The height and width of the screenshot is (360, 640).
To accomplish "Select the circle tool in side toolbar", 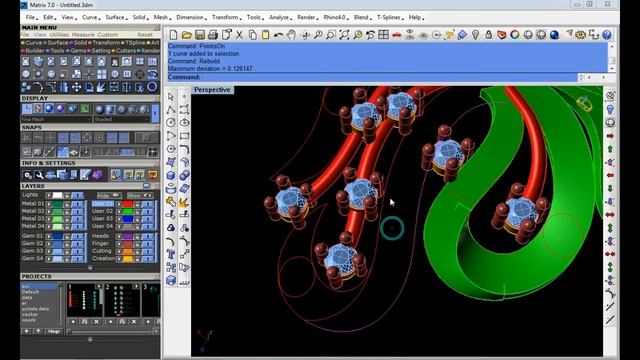I will [171, 123].
